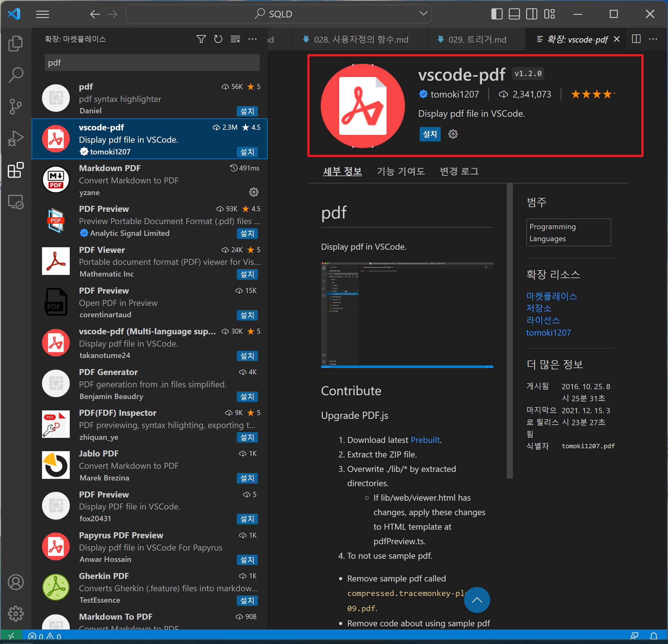Image resolution: width=668 pixels, height=644 pixels.
Task: Install vscode-pdf using the 설치 button
Action: point(430,134)
